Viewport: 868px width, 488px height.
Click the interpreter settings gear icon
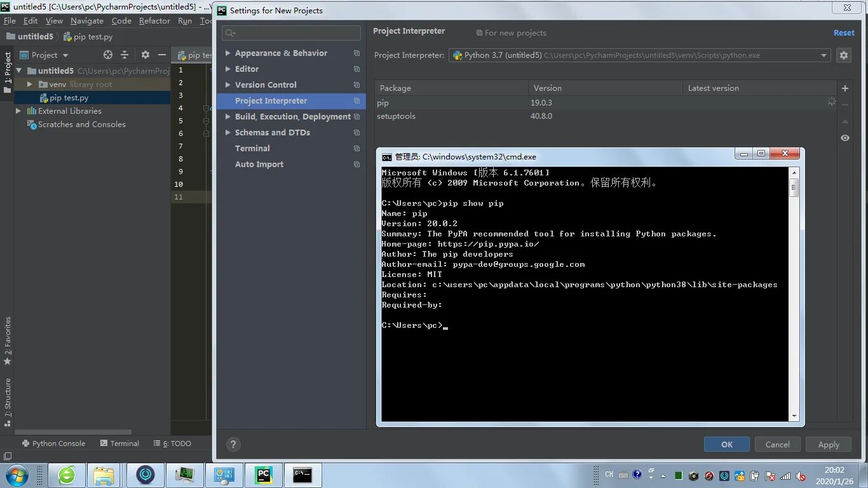844,55
